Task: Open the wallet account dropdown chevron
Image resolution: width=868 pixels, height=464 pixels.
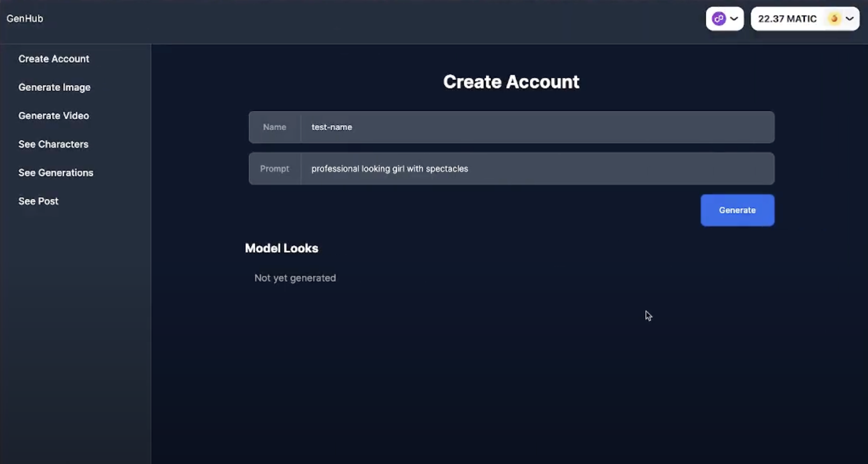Action: point(850,18)
